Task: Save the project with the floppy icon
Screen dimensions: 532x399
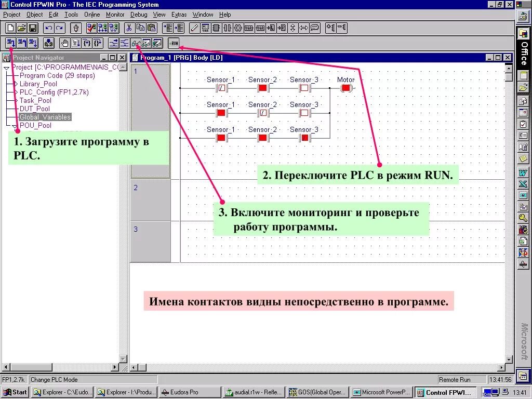Action: pos(33,28)
